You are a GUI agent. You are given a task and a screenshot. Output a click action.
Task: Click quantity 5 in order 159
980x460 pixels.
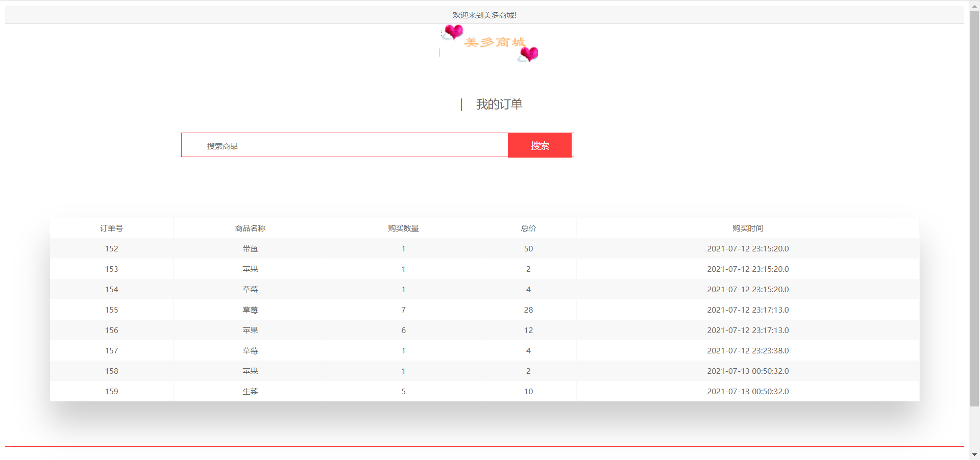point(403,391)
